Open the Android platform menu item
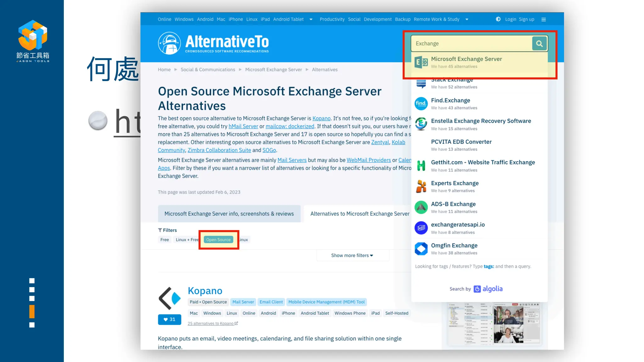The width and height of the screenshot is (644, 362). pyautogui.click(x=205, y=19)
